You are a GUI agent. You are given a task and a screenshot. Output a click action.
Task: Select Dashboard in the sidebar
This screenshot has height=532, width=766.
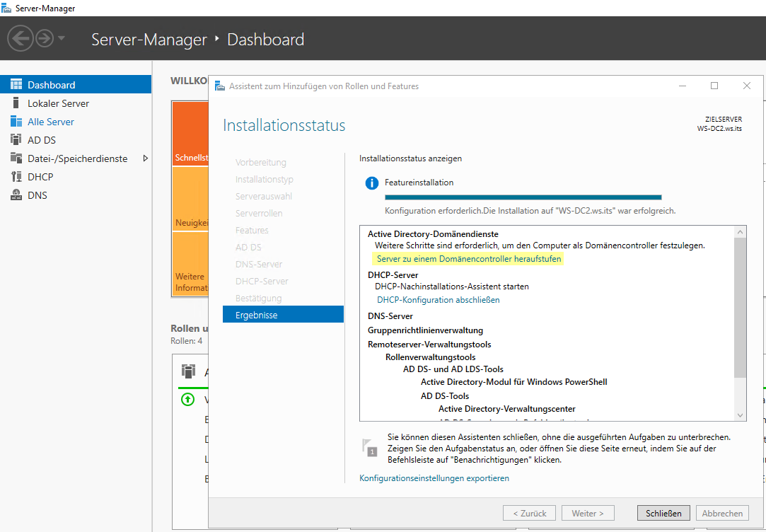[76, 84]
